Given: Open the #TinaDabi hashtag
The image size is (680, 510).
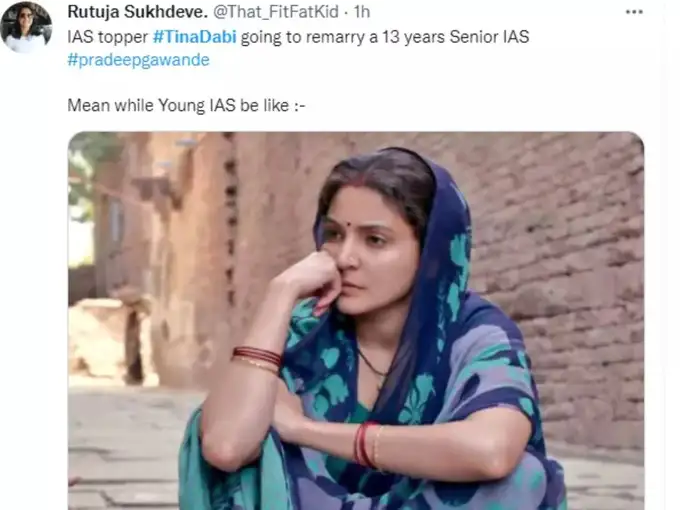Looking at the screenshot, I should (195, 37).
